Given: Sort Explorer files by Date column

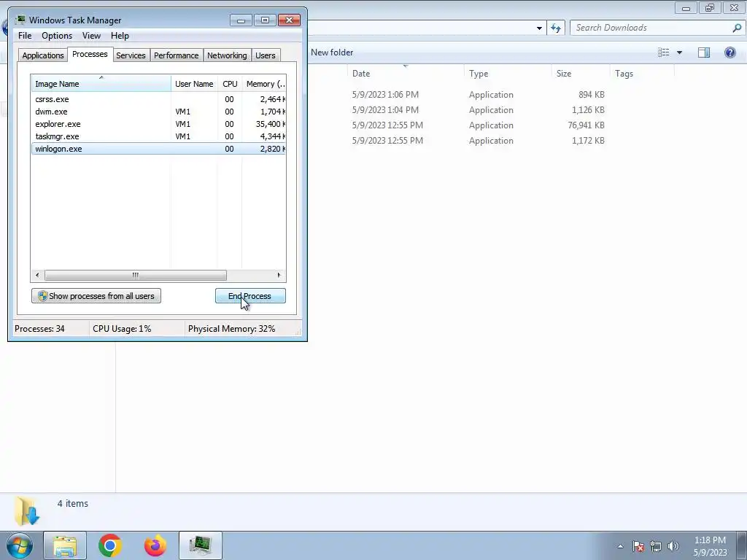Looking at the screenshot, I should click(406, 74).
